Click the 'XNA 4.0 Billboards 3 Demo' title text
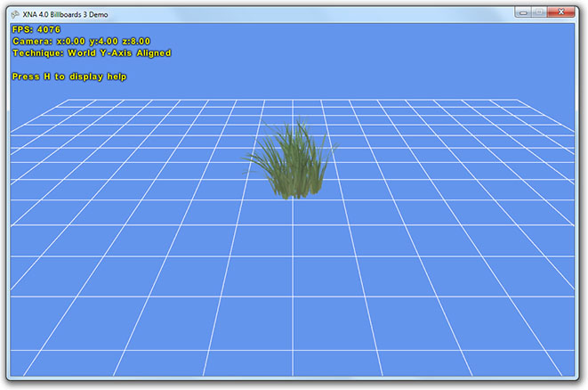This screenshot has width=588, height=390. coord(65,14)
